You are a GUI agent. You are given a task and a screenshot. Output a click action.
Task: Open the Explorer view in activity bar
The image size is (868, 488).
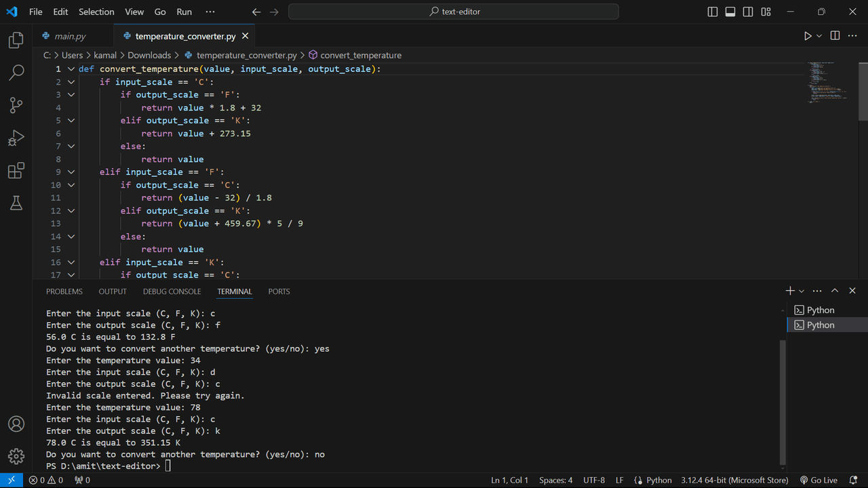pyautogui.click(x=16, y=41)
